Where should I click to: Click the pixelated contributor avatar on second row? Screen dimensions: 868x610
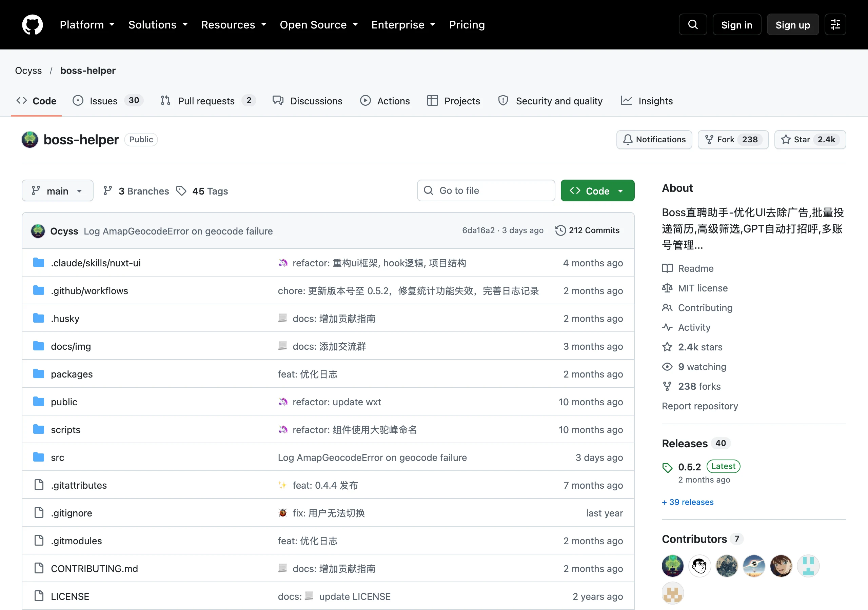point(673,593)
